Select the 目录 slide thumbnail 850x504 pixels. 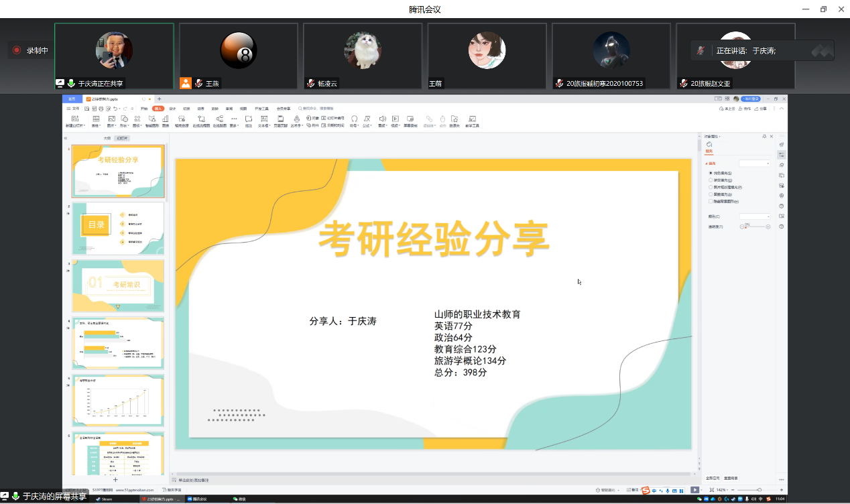click(118, 229)
